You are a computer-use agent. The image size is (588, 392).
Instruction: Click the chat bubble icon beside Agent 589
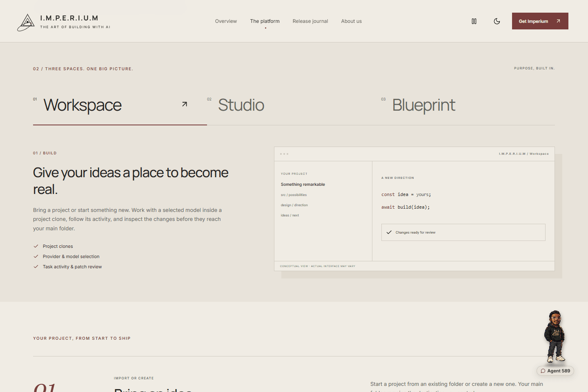pos(543,371)
